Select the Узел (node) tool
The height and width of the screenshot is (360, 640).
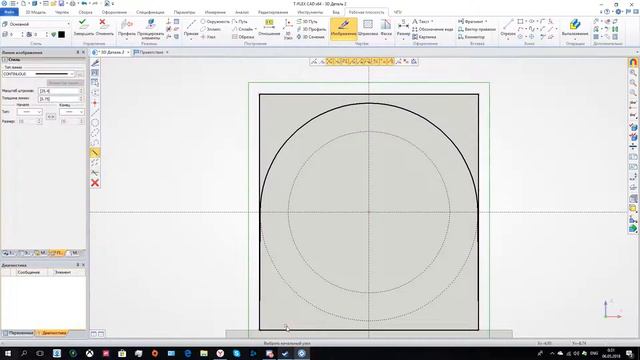point(208,37)
